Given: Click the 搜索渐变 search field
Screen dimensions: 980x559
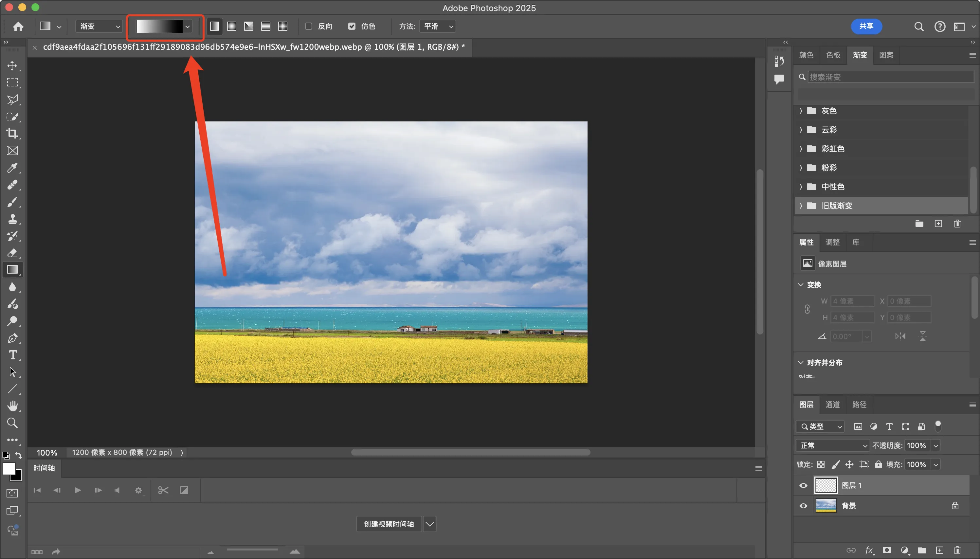Looking at the screenshot, I should pos(890,77).
